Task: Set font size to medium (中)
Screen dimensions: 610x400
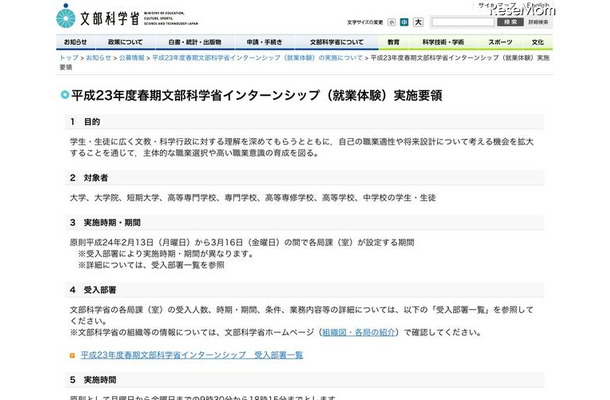Action: [405, 22]
